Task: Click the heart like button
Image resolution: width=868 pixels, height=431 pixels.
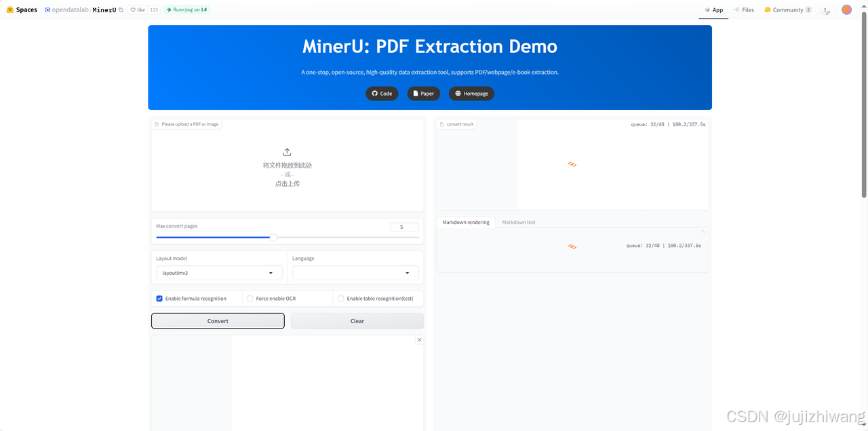Action: pyautogui.click(x=138, y=10)
